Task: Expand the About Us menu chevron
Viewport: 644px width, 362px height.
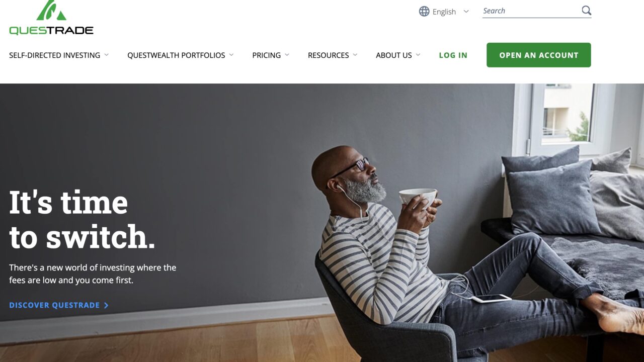Action: [x=418, y=55]
